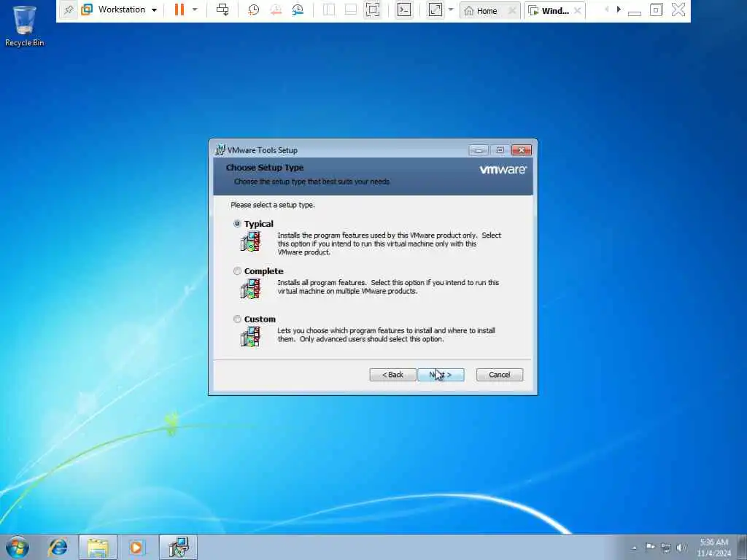Click the vmware logo in dialog header
Image resolution: width=747 pixels, height=560 pixels.
tap(503, 169)
